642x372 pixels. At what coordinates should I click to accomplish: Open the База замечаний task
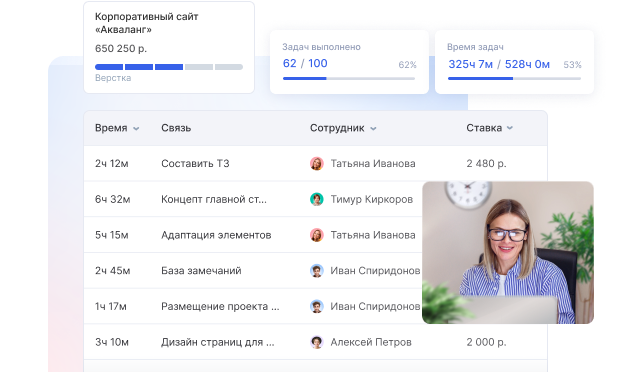[x=201, y=271]
